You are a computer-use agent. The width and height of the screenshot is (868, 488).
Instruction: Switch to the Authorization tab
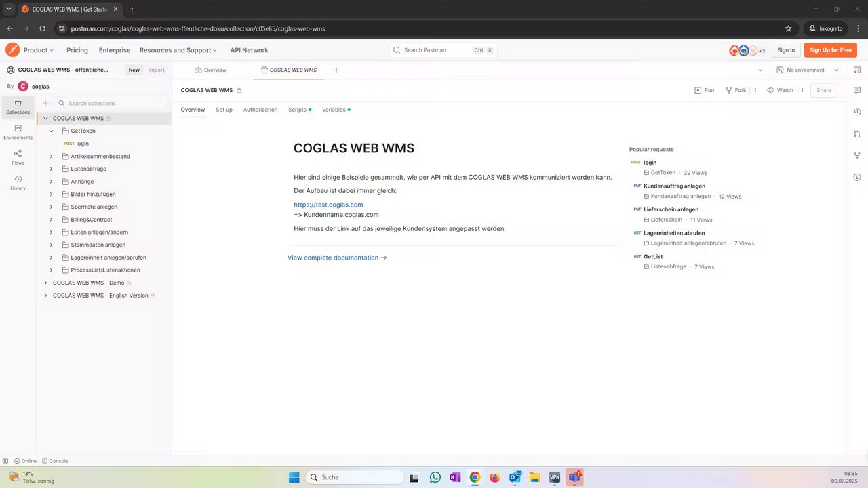pyautogui.click(x=260, y=110)
